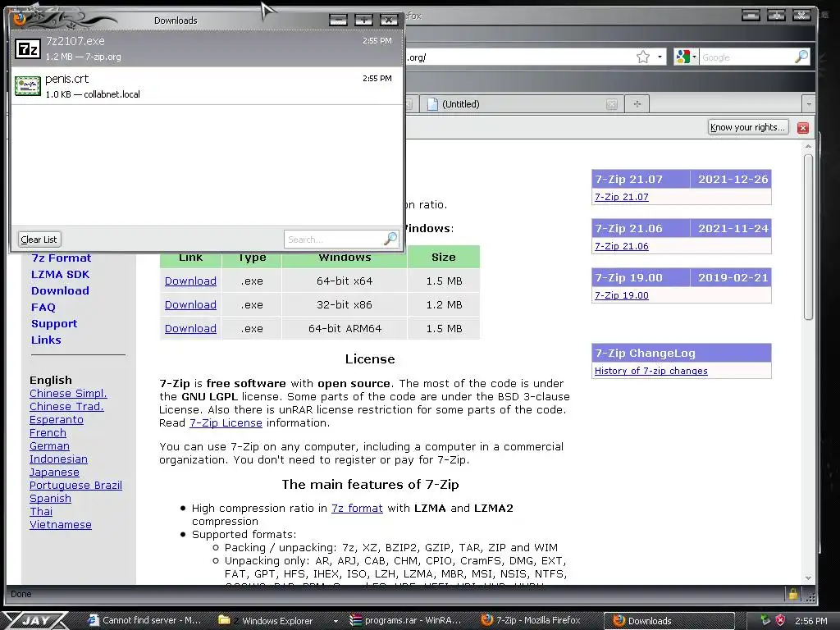Download the 64-bit ARM64 exe
Viewport: 840px width, 630px height.
(x=190, y=328)
